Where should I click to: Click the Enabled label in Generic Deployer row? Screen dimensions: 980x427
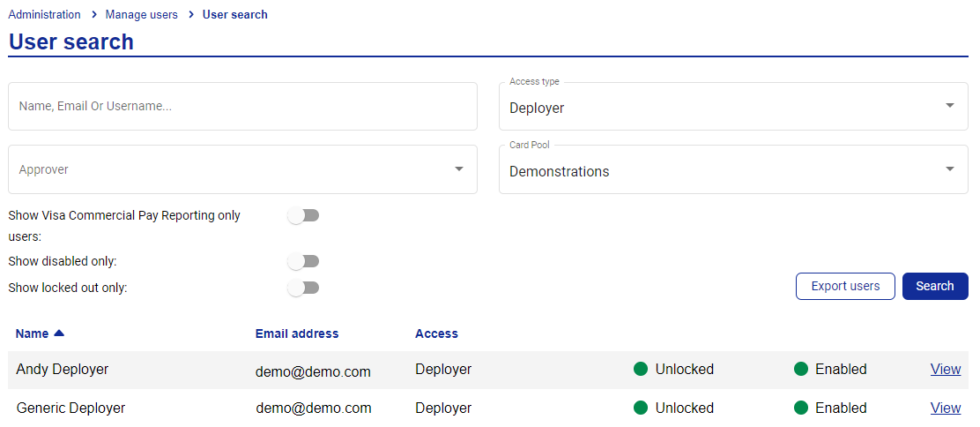[x=841, y=408]
